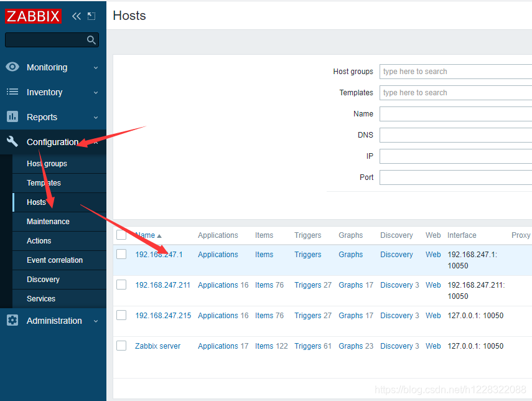Check the box for host 192.168.247.211
532x401 pixels.
[x=121, y=285]
